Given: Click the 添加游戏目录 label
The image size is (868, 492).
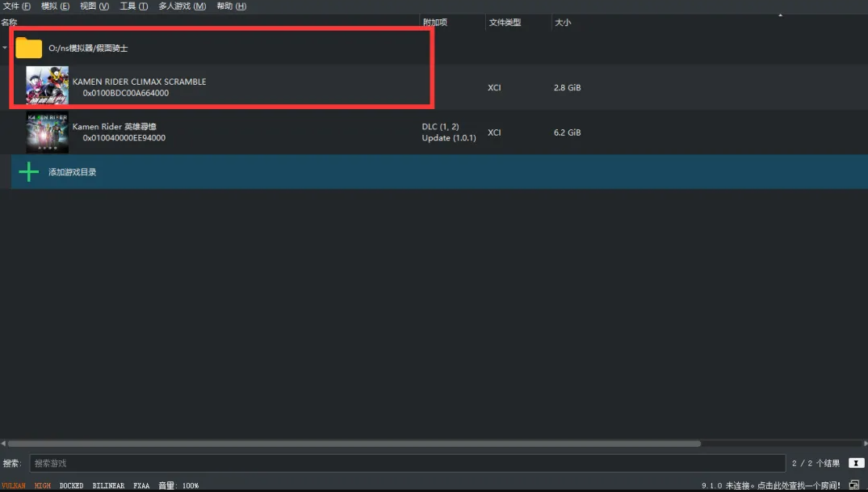Looking at the screenshot, I should coord(73,172).
